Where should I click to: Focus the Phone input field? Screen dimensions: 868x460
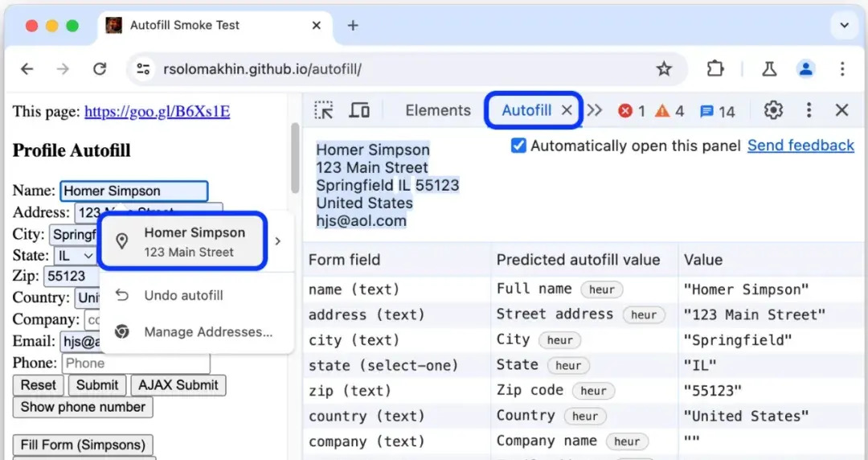pyautogui.click(x=136, y=363)
